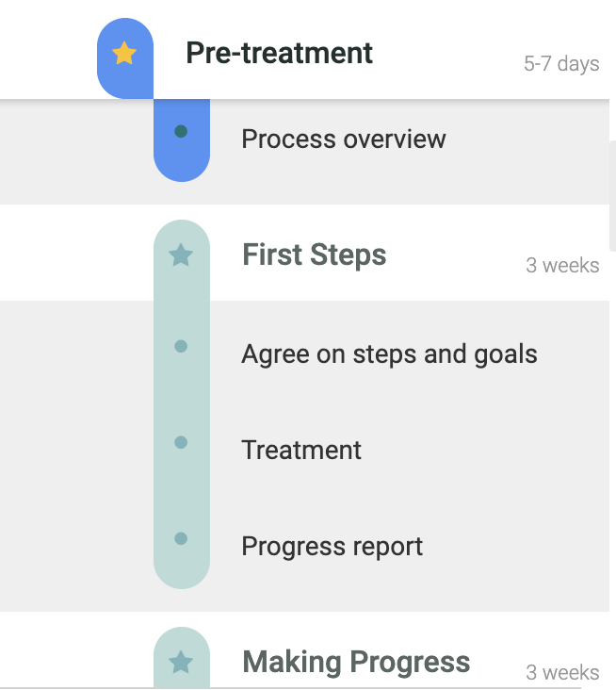Click the yellow star icon beside Pre-treatment
This screenshot has width=616, height=690.
[x=124, y=53]
